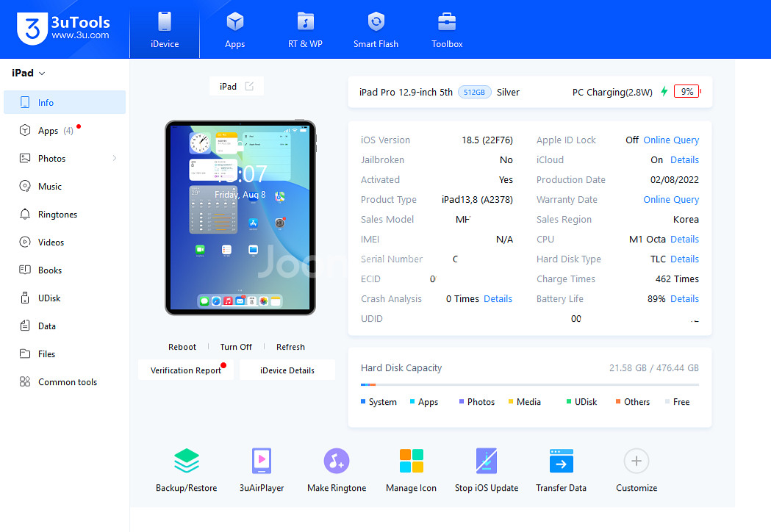The width and height of the screenshot is (771, 532).
Task: Click the 21.58 GB / 476.44 GB text
Action: pyautogui.click(x=653, y=368)
